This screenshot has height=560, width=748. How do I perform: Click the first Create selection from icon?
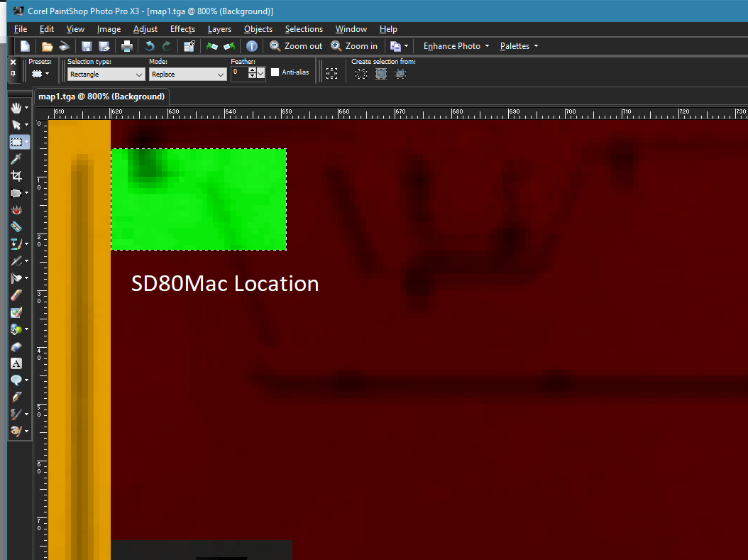[361, 74]
